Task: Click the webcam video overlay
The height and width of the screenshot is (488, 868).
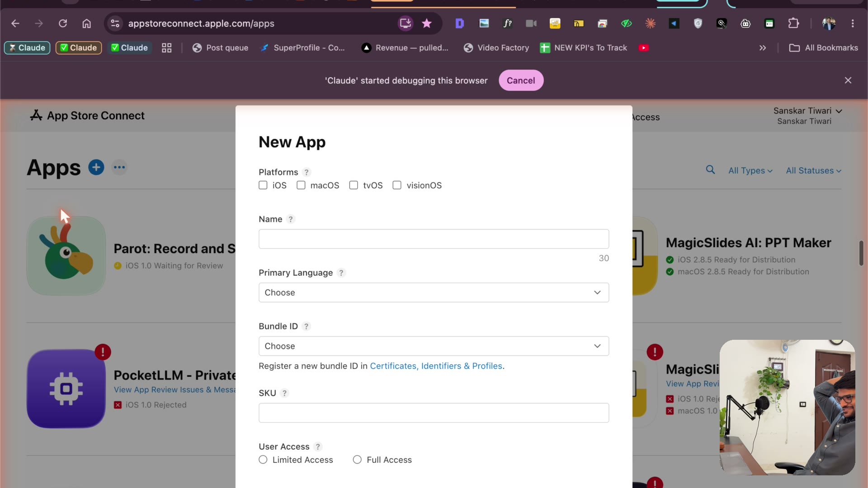Action: (787, 408)
